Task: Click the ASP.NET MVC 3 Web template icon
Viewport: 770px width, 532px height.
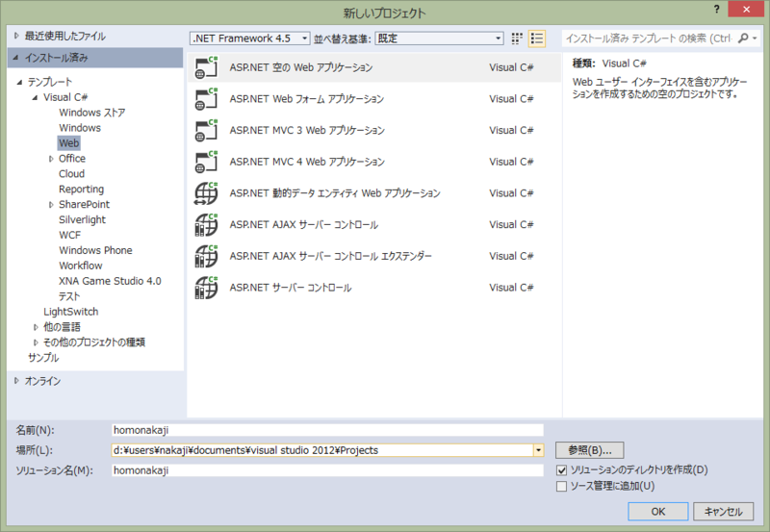Action: point(206,131)
